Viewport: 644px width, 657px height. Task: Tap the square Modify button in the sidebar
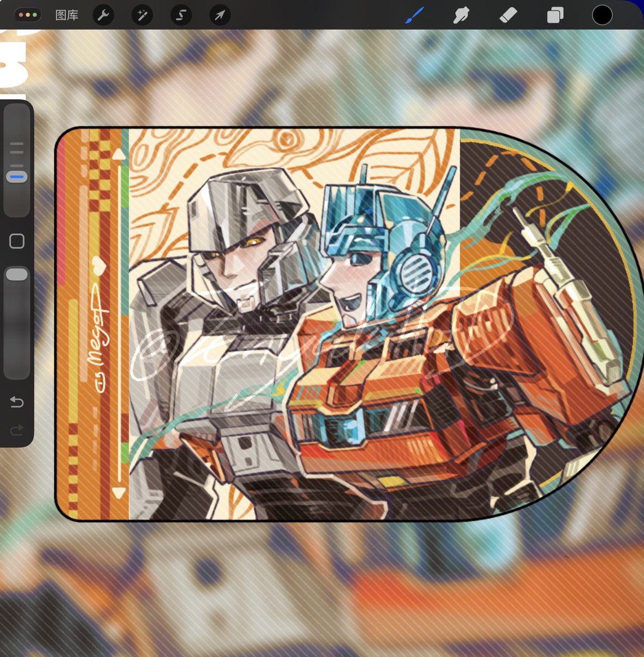point(17,241)
